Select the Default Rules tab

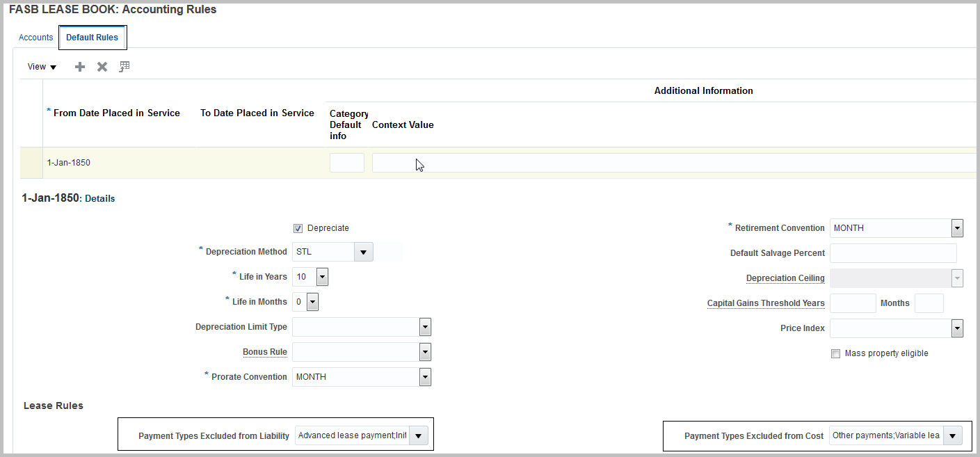92,38
